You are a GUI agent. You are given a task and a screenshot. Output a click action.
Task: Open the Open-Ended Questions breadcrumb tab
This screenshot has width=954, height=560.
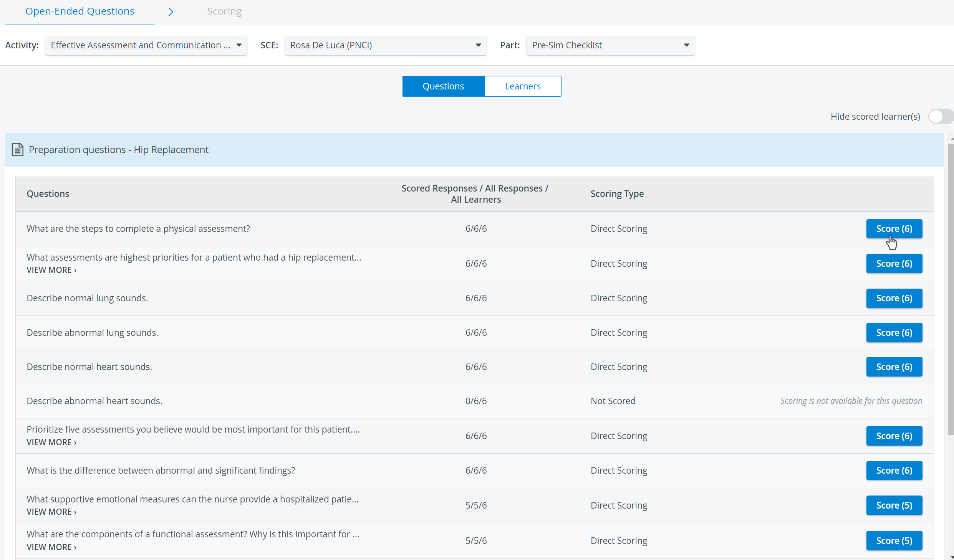click(80, 11)
